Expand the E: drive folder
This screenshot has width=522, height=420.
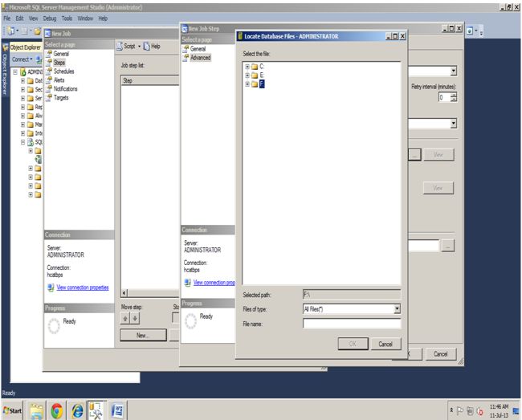(247, 75)
